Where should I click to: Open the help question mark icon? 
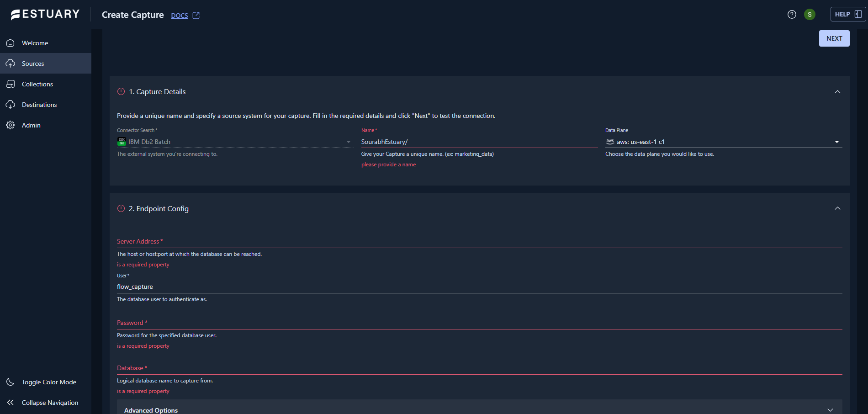pyautogui.click(x=792, y=15)
